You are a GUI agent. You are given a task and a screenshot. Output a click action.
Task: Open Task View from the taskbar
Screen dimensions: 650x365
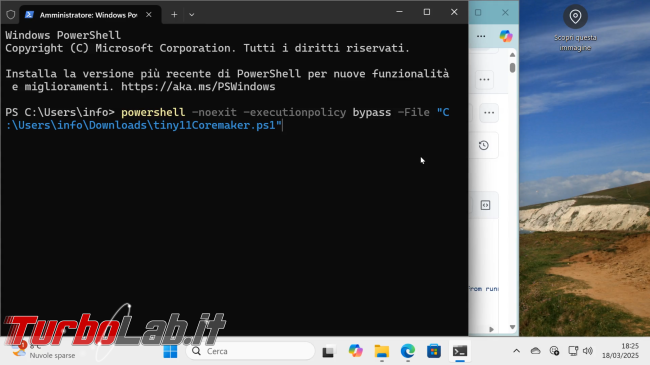[328, 351]
